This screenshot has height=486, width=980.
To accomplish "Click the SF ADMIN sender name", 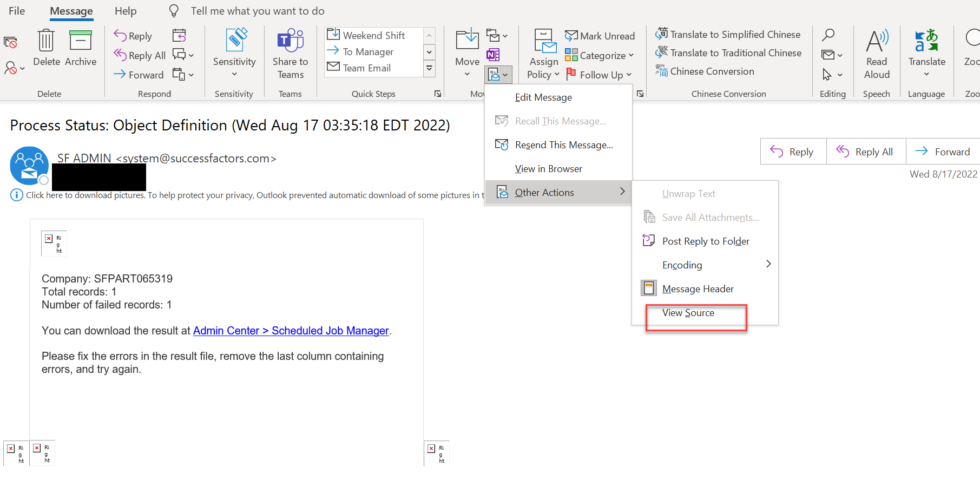I will pyautogui.click(x=84, y=158).
